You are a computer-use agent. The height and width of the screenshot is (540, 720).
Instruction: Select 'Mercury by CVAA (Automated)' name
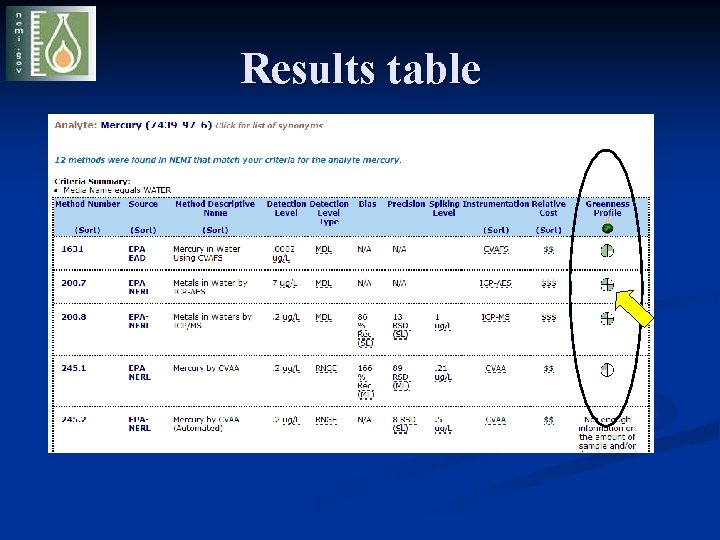206,424
